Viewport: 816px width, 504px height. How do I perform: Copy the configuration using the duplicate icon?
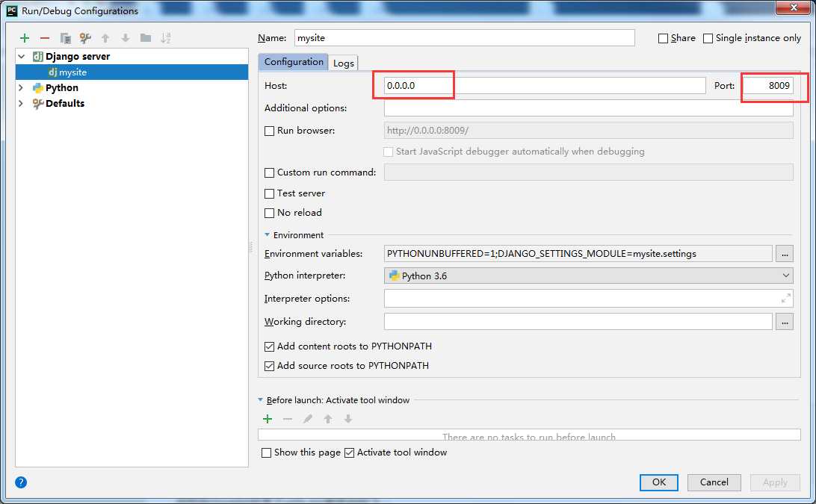click(x=65, y=38)
